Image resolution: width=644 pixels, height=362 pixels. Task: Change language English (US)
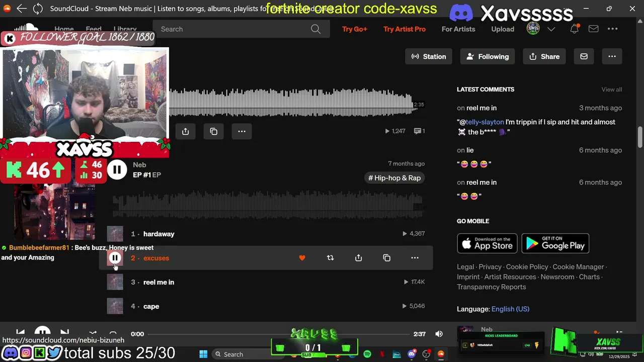tap(510, 309)
